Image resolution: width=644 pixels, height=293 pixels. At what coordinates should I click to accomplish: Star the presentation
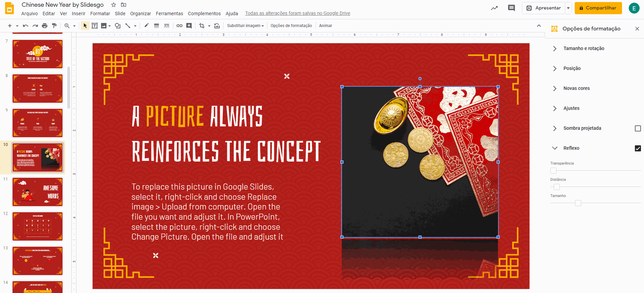click(114, 5)
